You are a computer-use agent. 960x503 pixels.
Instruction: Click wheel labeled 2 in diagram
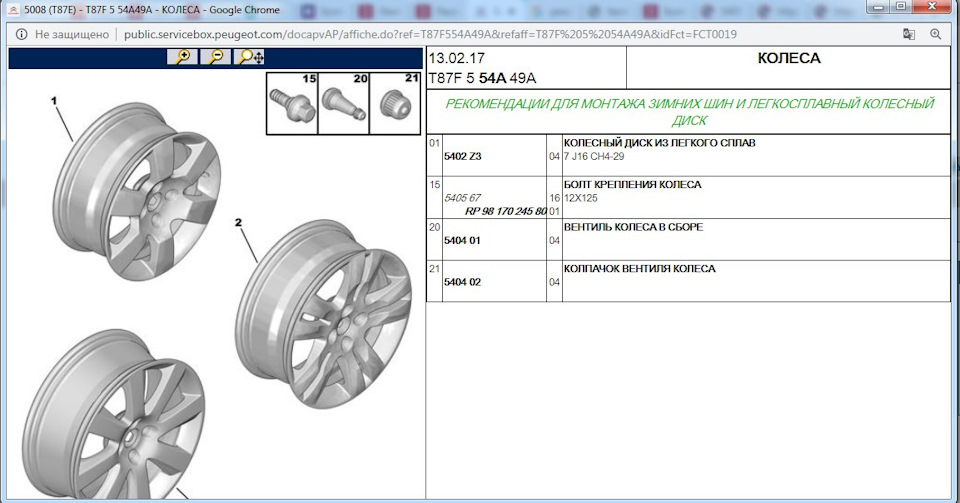[x=323, y=314]
